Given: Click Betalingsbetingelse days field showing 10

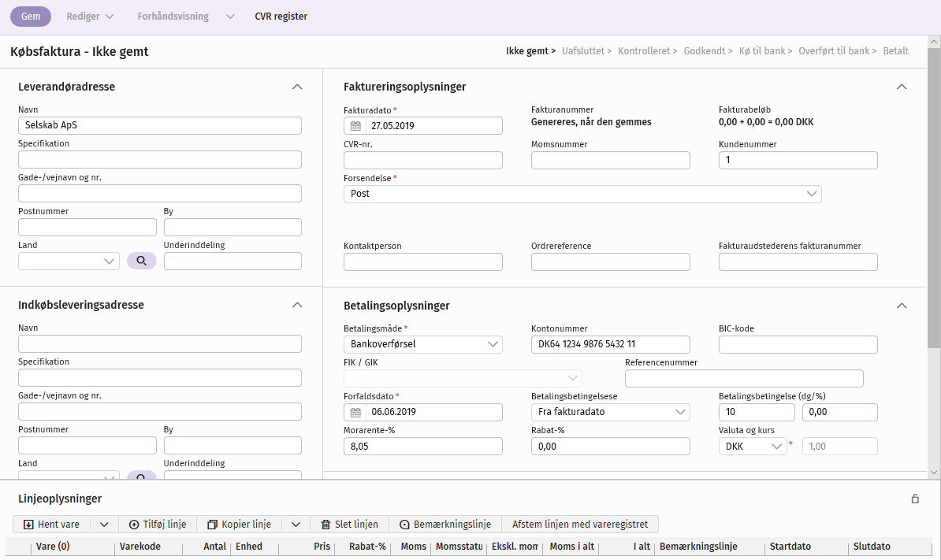Looking at the screenshot, I should 757,413.
